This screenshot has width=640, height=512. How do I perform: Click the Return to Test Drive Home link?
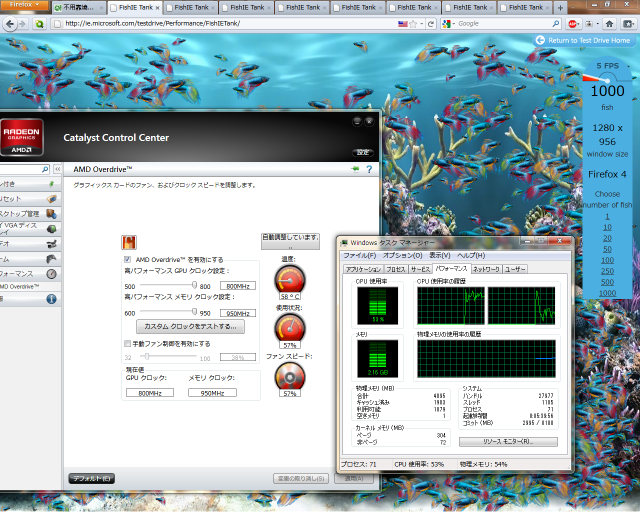tap(584, 40)
